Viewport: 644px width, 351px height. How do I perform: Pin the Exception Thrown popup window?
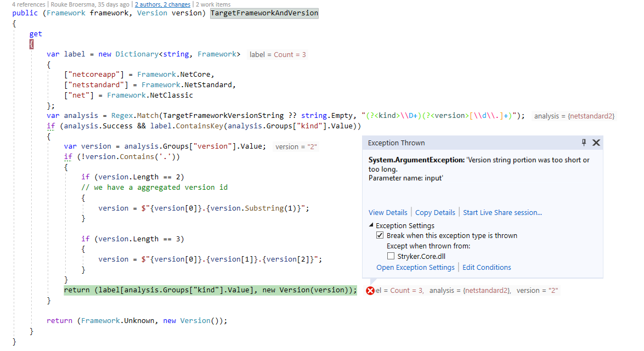pos(585,143)
